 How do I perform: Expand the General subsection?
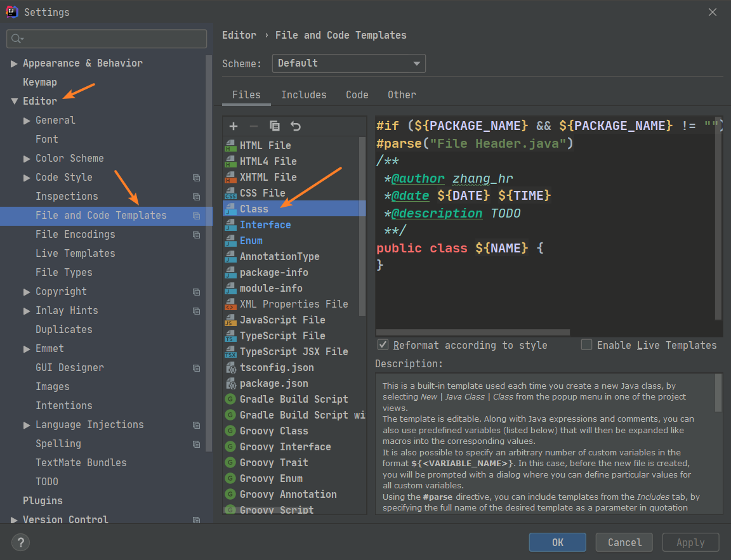[27, 120]
